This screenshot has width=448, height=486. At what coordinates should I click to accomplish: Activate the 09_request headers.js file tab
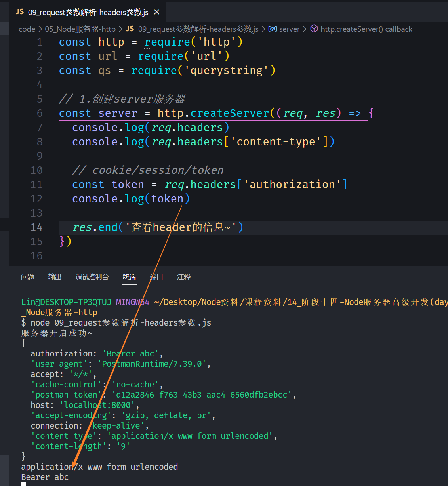pyautogui.click(x=88, y=12)
